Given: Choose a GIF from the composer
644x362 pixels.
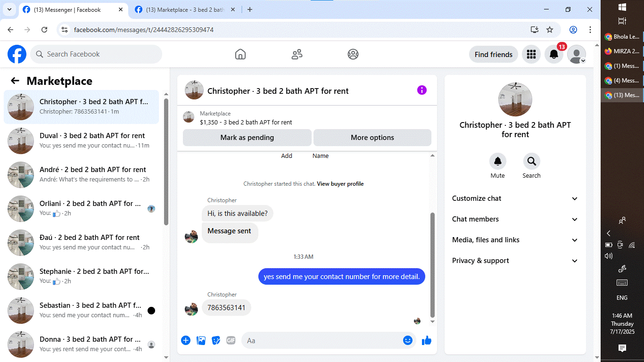Looking at the screenshot, I should click(231, 340).
